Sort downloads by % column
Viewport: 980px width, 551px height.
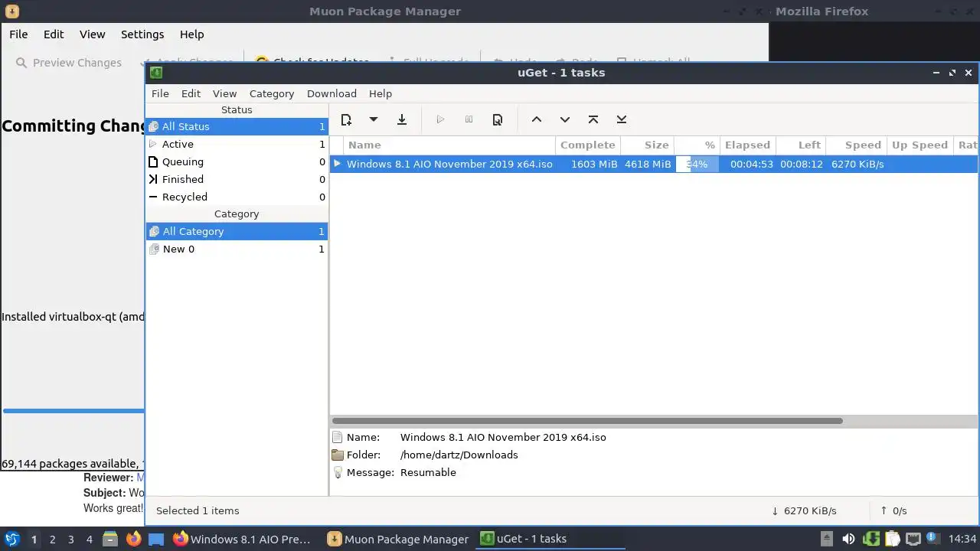click(x=697, y=145)
